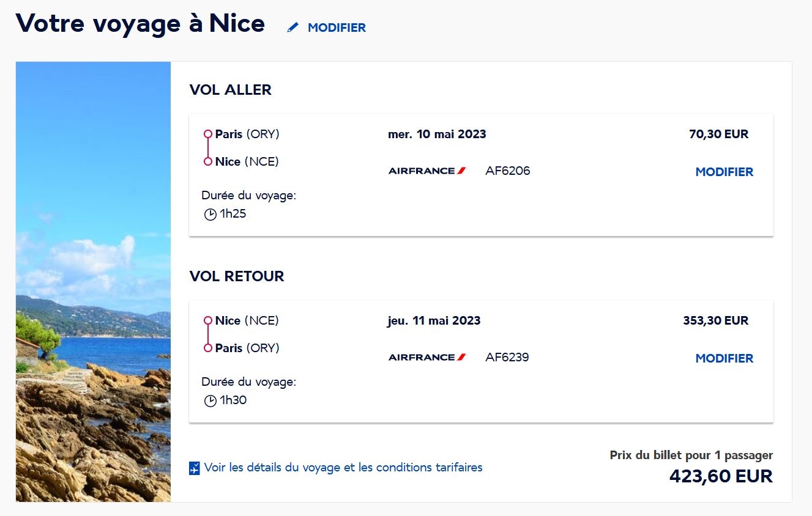The height and width of the screenshot is (516, 812).
Task: Click the 70,30 EUR outbound price
Action: point(718,135)
